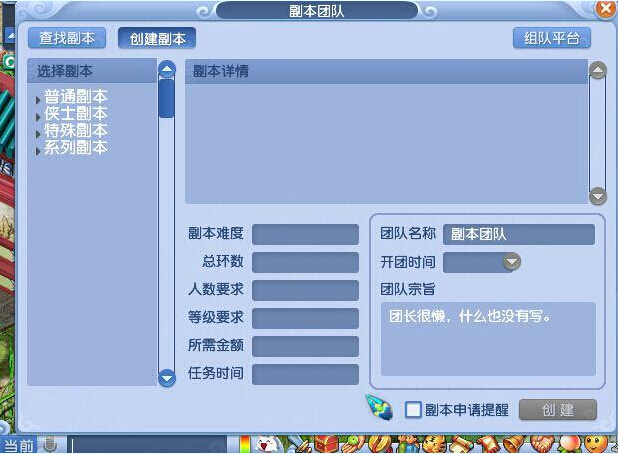Close the 副本团队 window
This screenshot has height=454, width=618.
tap(606, 9)
